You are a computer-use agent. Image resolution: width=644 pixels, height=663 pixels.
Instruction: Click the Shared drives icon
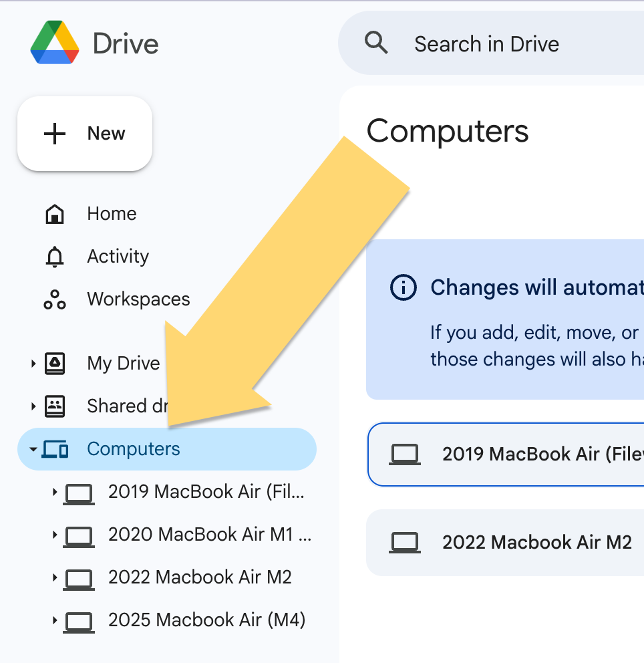[55, 406]
